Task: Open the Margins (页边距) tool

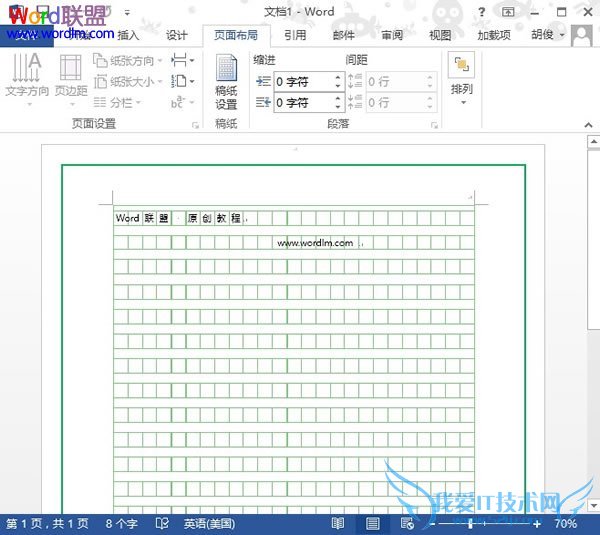Action: click(71, 78)
